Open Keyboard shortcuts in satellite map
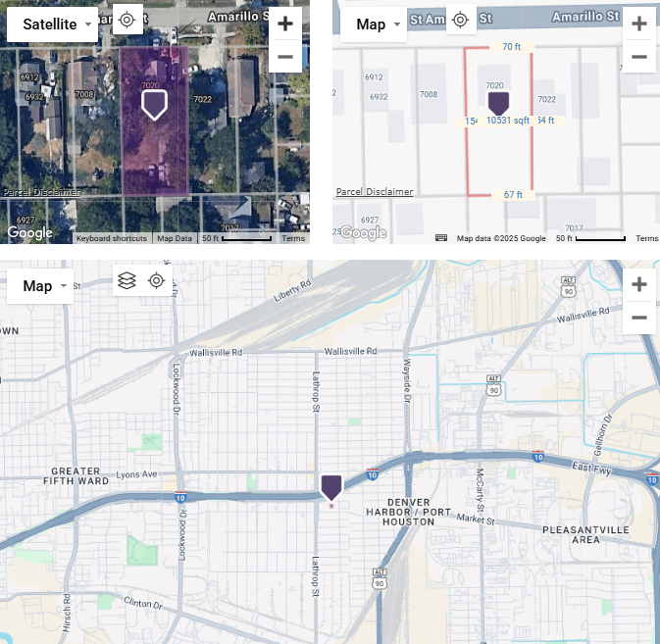 pos(112,238)
